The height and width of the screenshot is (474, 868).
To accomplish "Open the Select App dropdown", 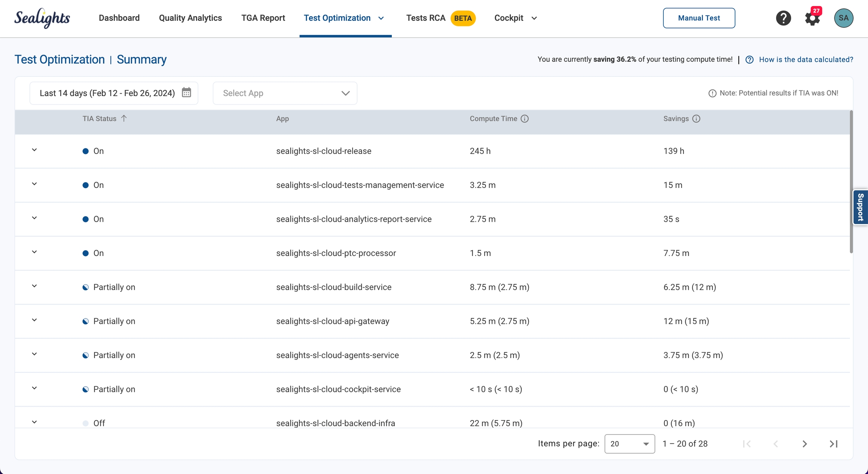I will (285, 93).
